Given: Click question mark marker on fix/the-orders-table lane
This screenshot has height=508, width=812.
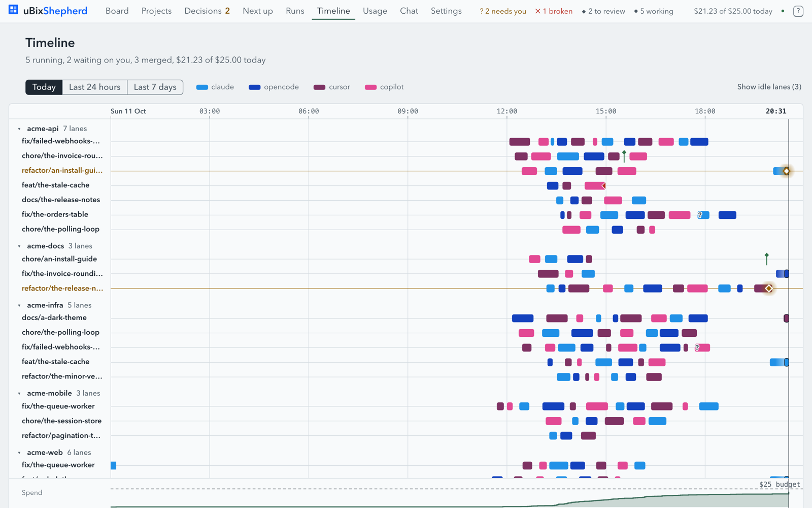Looking at the screenshot, I should coord(700,215).
